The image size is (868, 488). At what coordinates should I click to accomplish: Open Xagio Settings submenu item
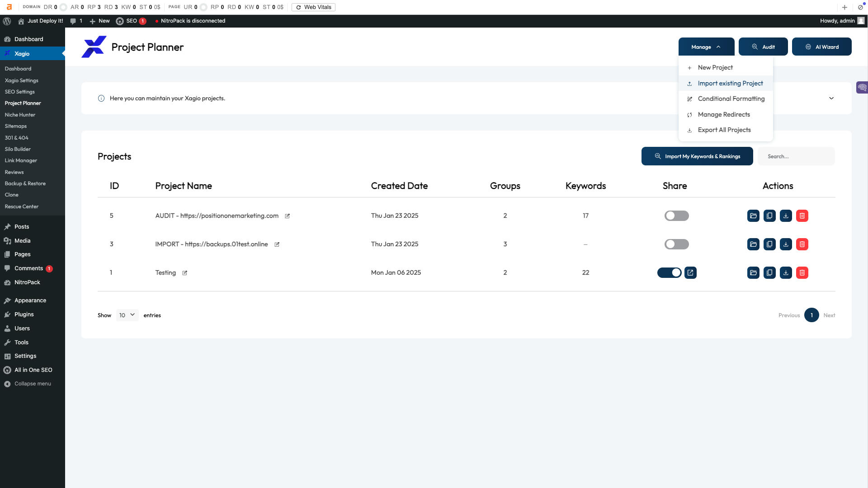[x=21, y=80]
